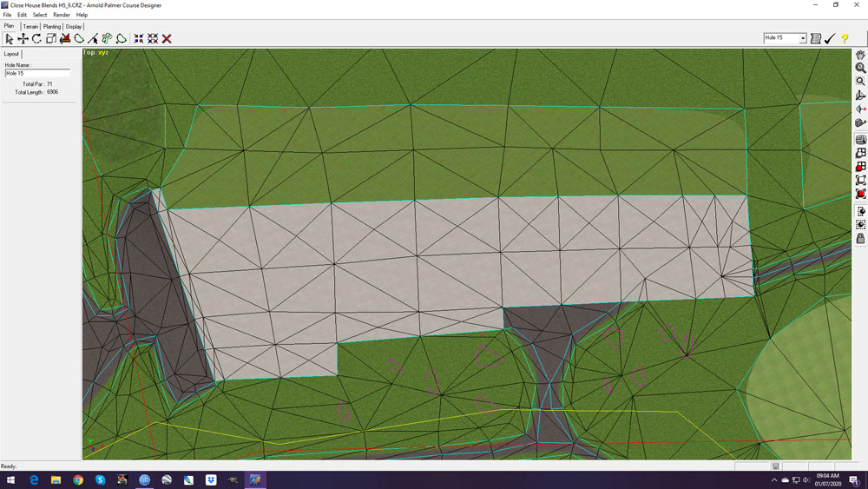
Task: Select the scale tool
Action: 51,39
